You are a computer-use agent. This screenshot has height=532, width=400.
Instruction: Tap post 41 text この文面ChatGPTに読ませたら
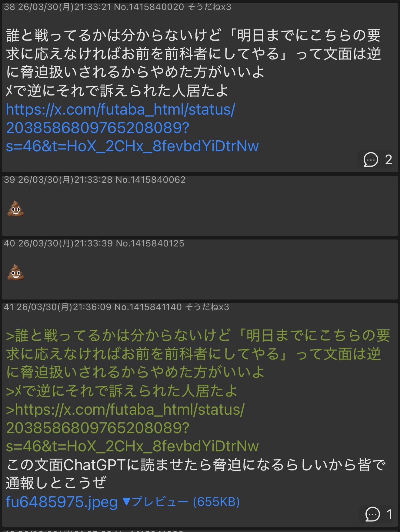(196, 474)
